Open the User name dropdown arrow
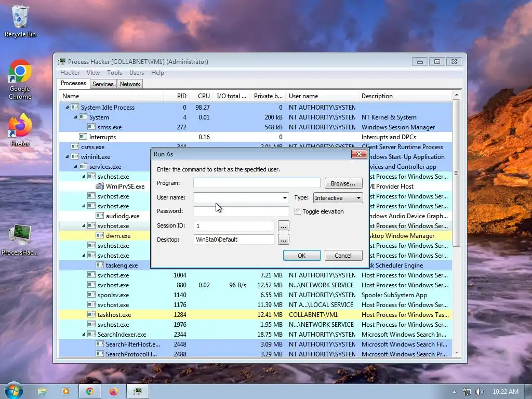532x399 pixels. tap(285, 197)
